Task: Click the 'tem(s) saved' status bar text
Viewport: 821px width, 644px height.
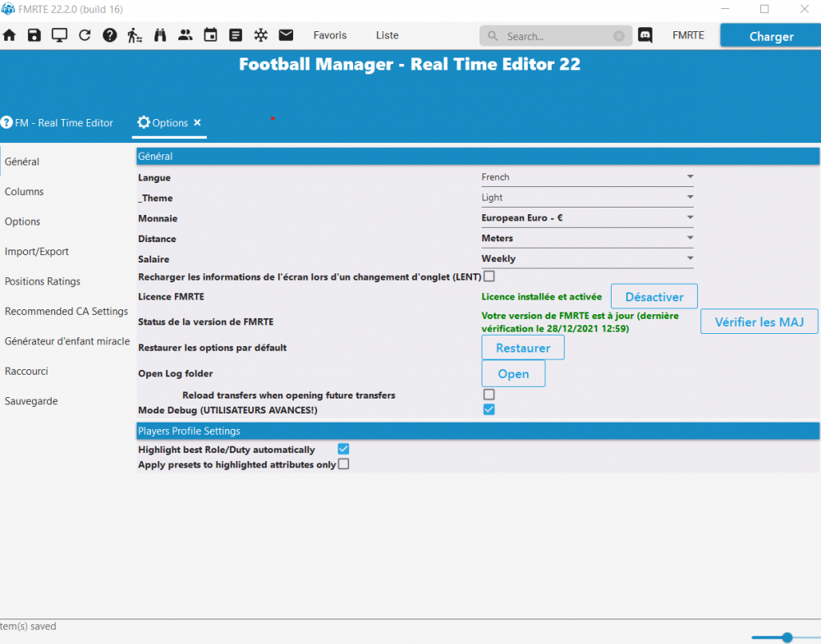Action: click(x=28, y=626)
